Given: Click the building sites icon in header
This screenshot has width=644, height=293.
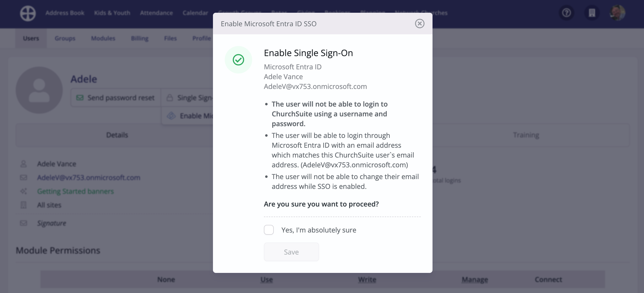Looking at the screenshot, I should (x=592, y=13).
